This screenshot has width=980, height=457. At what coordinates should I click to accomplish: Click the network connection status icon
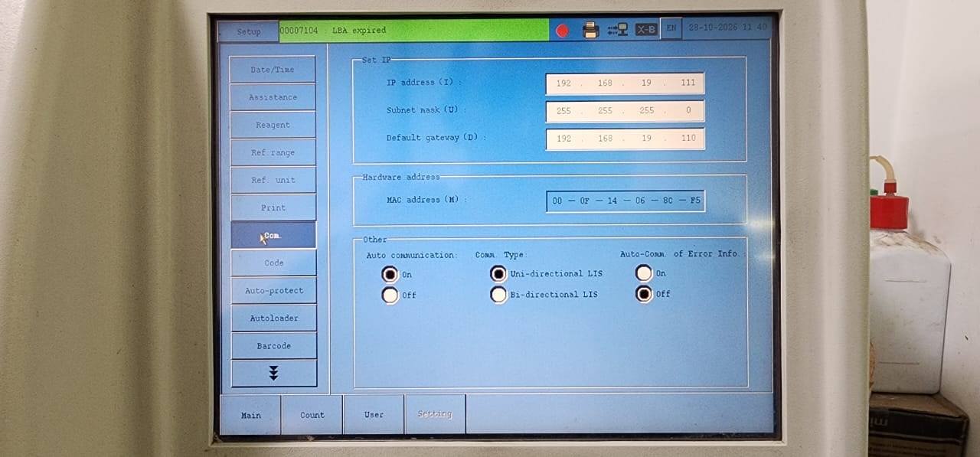(618, 30)
